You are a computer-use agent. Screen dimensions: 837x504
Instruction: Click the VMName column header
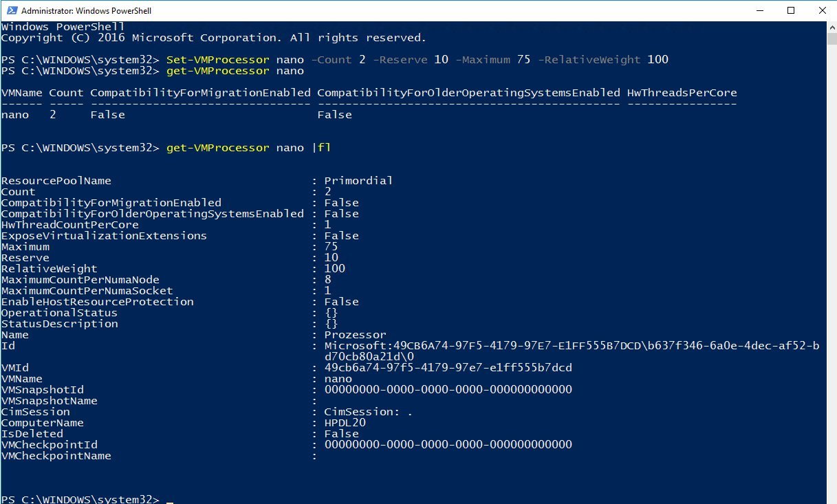tap(21, 92)
